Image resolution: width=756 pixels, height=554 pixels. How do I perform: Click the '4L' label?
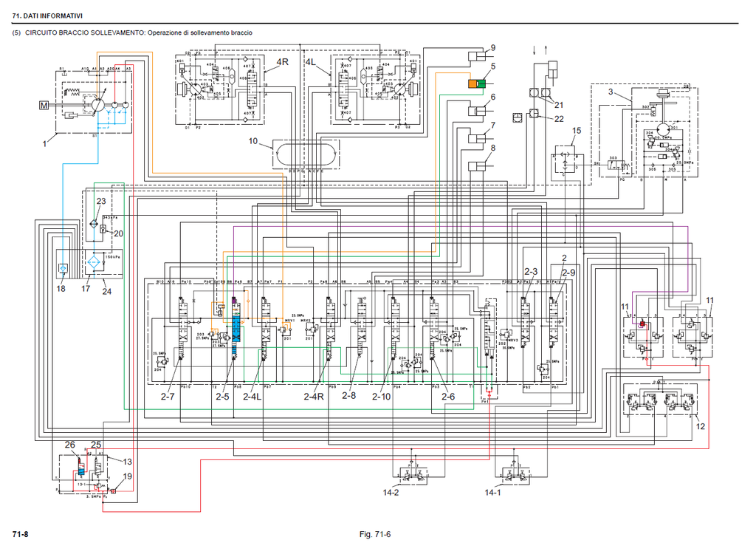coord(311,62)
